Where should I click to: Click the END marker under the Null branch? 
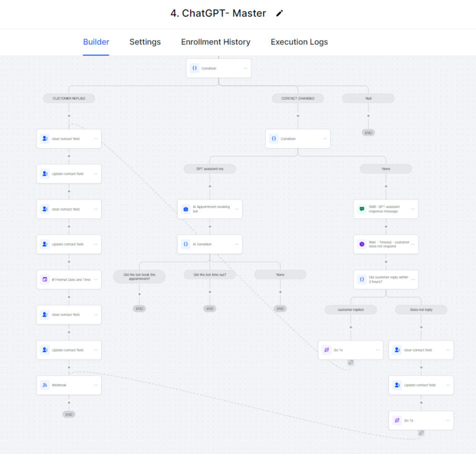pyautogui.click(x=368, y=133)
